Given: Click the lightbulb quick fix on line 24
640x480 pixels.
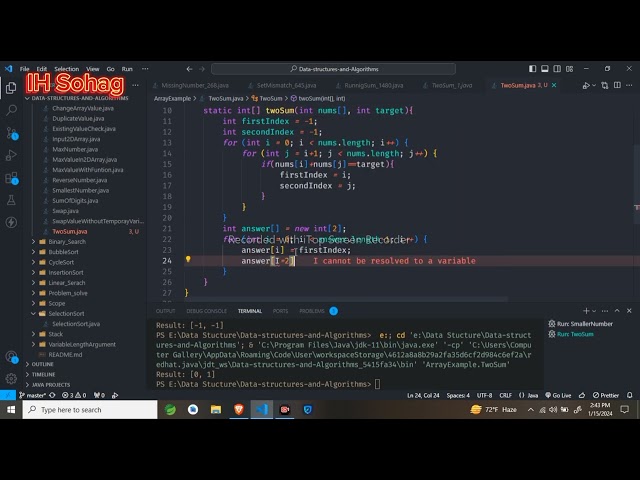Looking at the screenshot, I should 188,259.
